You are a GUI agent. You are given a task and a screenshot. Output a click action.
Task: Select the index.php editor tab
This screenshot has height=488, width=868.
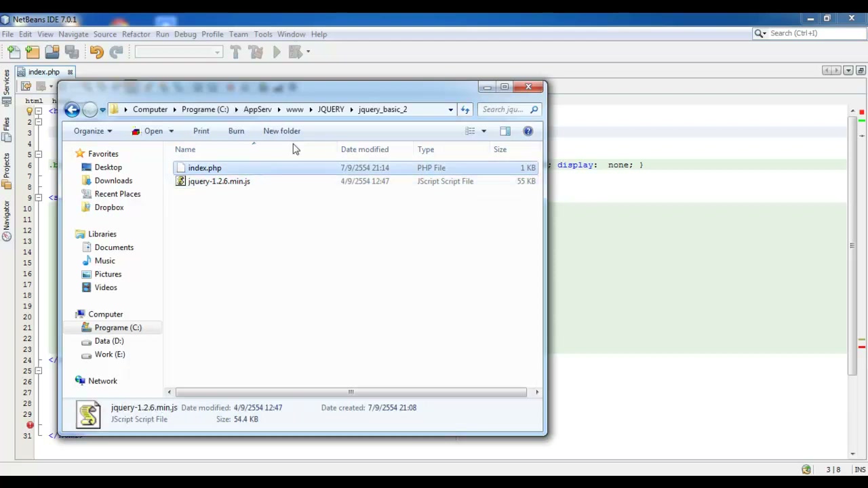(44, 72)
